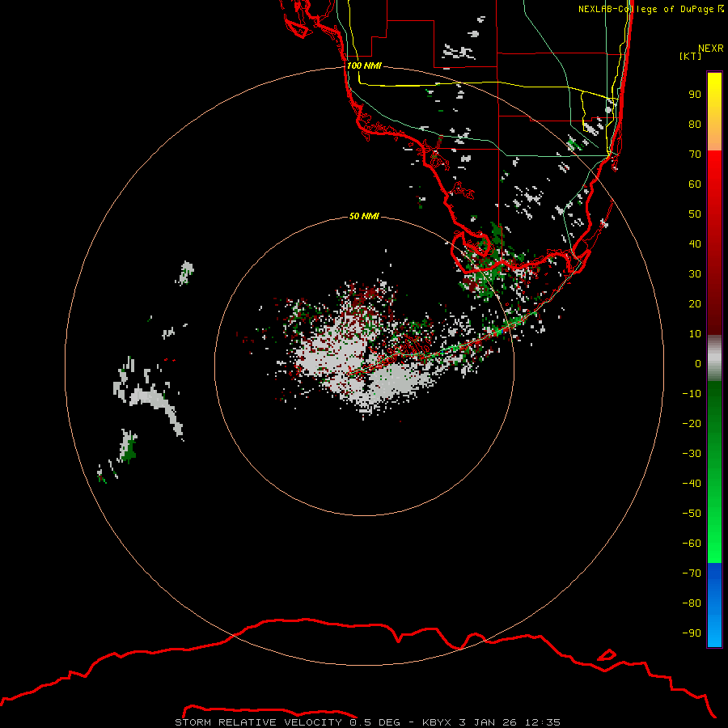Image resolution: width=728 pixels, height=728 pixels.
Task: Click the 30 value on the velocity scale
Action: pyautogui.click(x=695, y=274)
